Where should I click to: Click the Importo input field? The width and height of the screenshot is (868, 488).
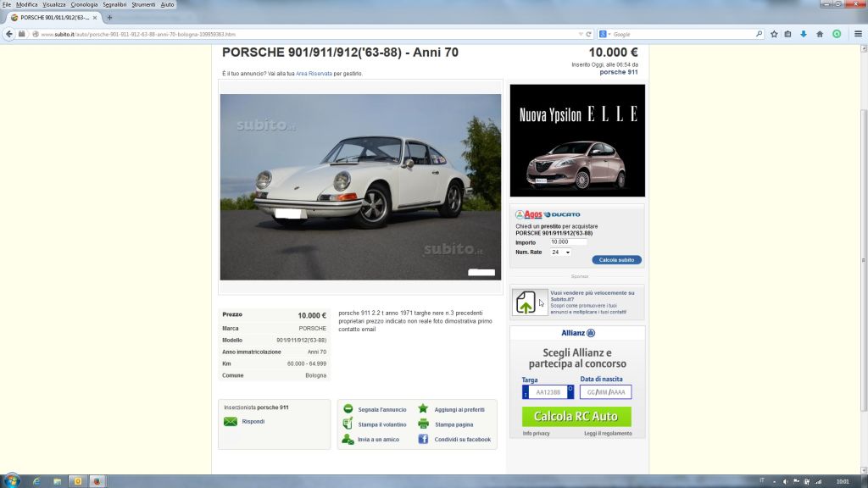coord(568,241)
